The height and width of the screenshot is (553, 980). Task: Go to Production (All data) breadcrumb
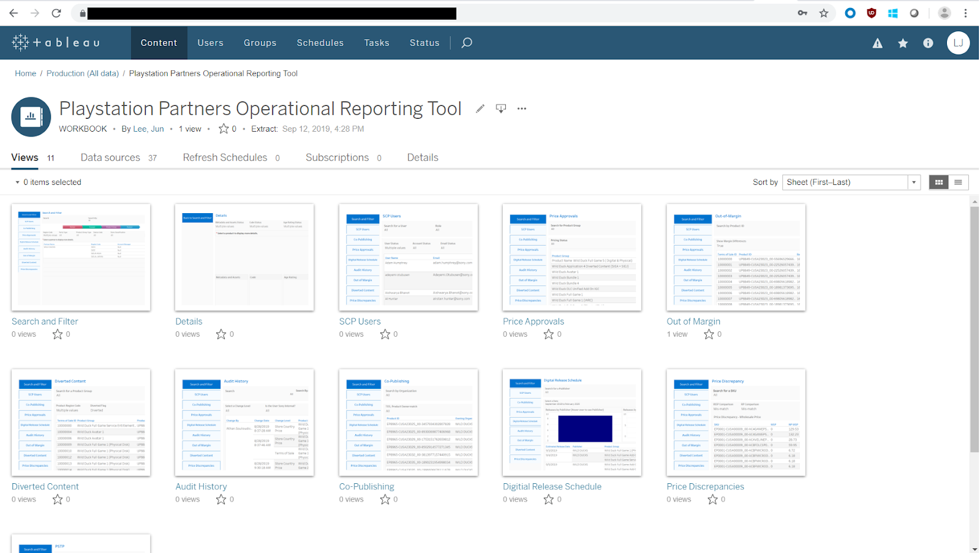coord(83,73)
